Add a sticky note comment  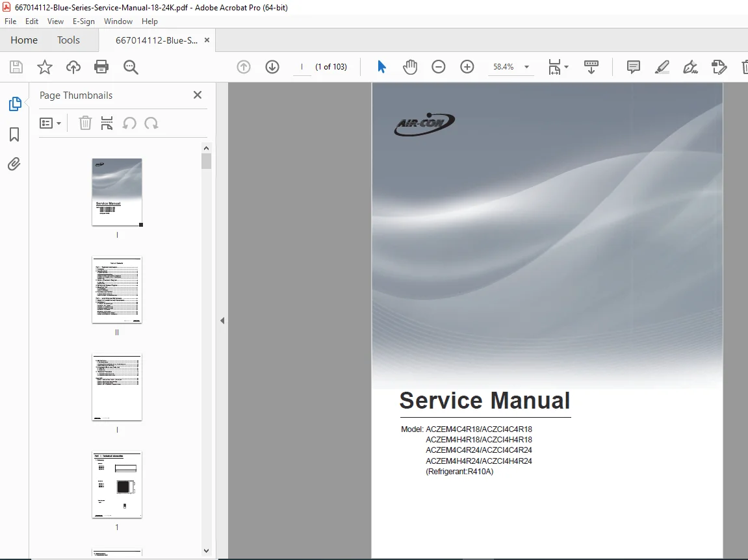click(x=633, y=67)
